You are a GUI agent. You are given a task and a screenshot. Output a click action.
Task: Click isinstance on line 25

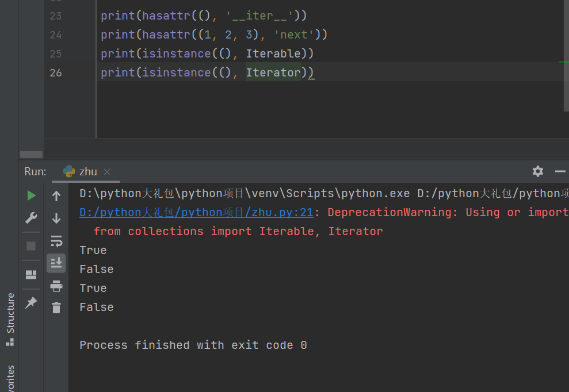pyautogui.click(x=177, y=53)
